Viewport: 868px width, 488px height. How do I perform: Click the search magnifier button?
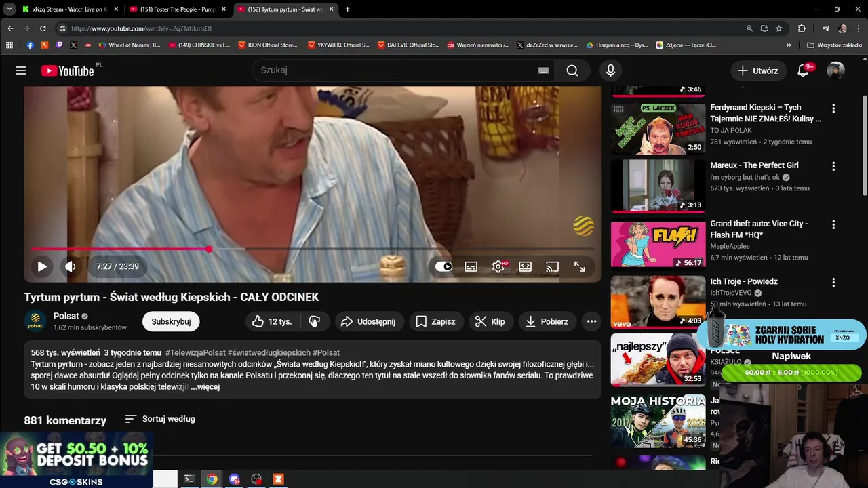pos(572,70)
